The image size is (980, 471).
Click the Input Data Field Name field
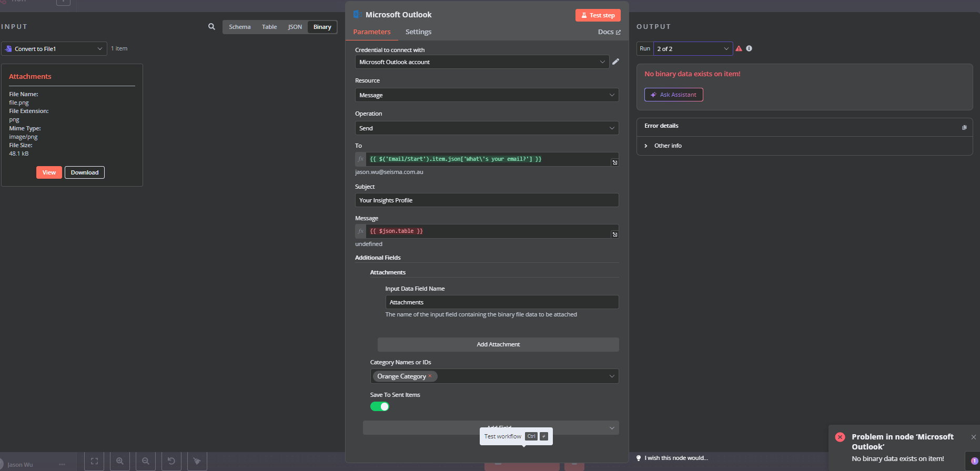coord(502,302)
